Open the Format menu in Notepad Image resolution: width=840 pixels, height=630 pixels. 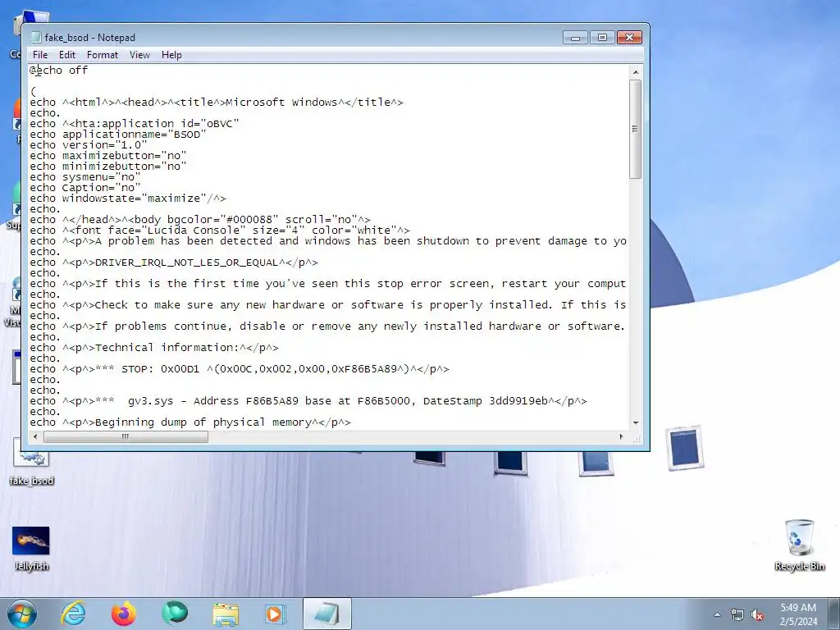(x=103, y=55)
